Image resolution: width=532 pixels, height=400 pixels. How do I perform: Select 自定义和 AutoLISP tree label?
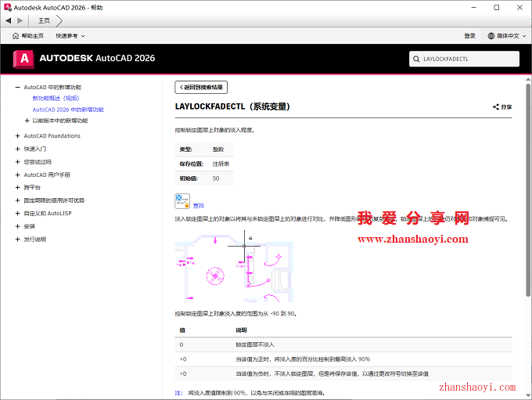[x=48, y=213]
